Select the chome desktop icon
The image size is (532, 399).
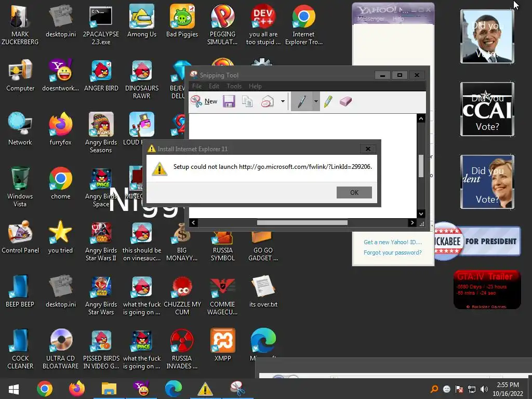click(x=60, y=183)
